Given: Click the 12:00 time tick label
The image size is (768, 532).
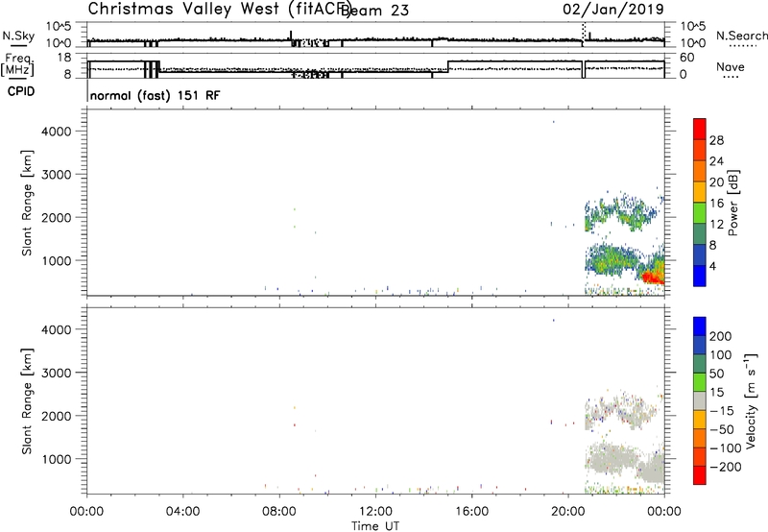Looking at the screenshot, I should [375, 512].
